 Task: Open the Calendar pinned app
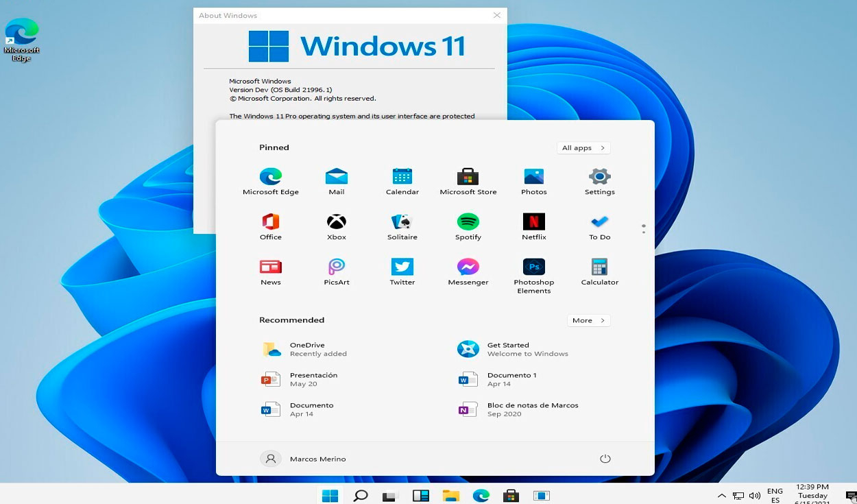click(x=402, y=182)
